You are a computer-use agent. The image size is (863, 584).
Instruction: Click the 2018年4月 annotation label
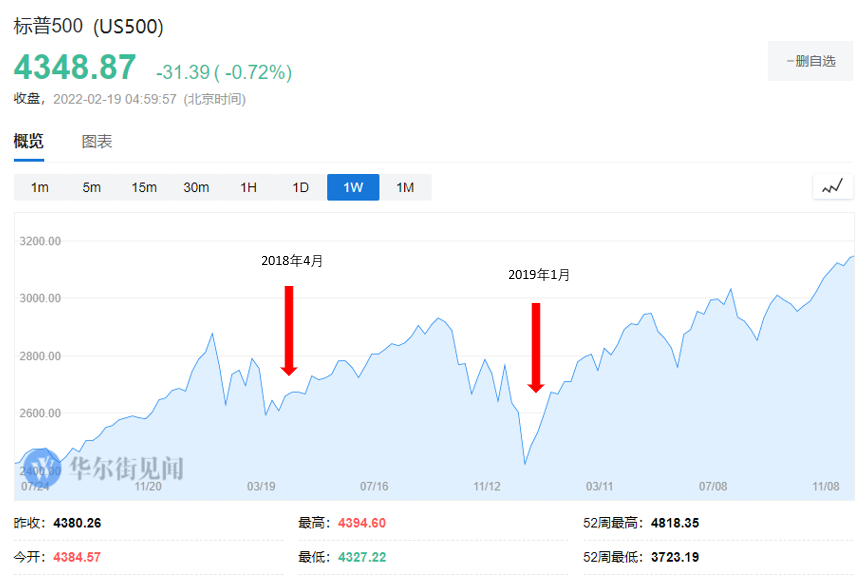pyautogui.click(x=292, y=260)
